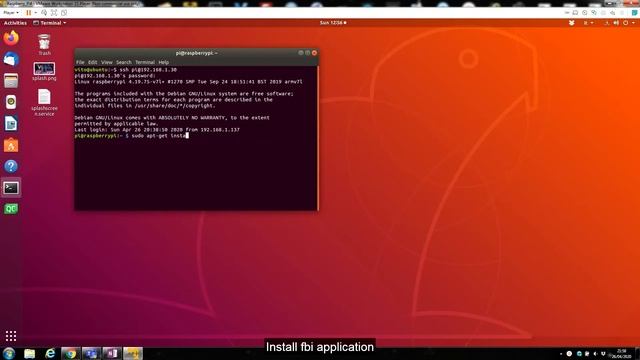The width and height of the screenshot is (640, 360).
Task: Select VMware Player taskbar button
Action: pyautogui.click(x=133, y=353)
